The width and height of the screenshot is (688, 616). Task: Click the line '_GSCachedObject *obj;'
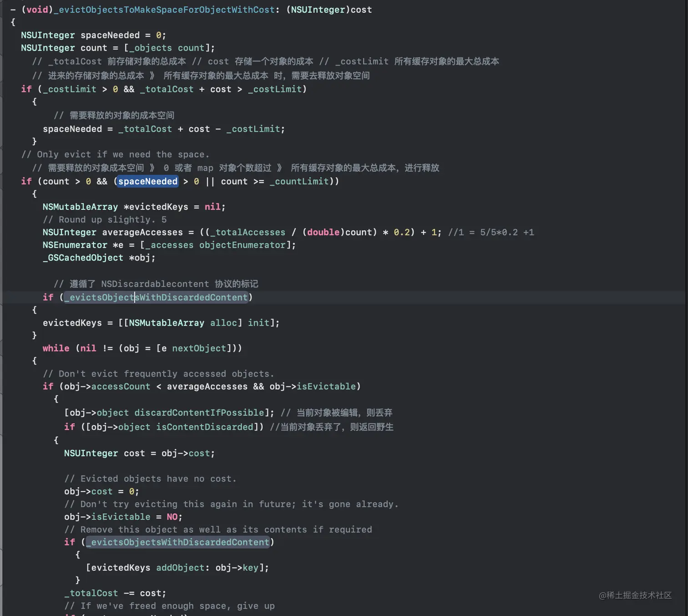click(x=99, y=258)
